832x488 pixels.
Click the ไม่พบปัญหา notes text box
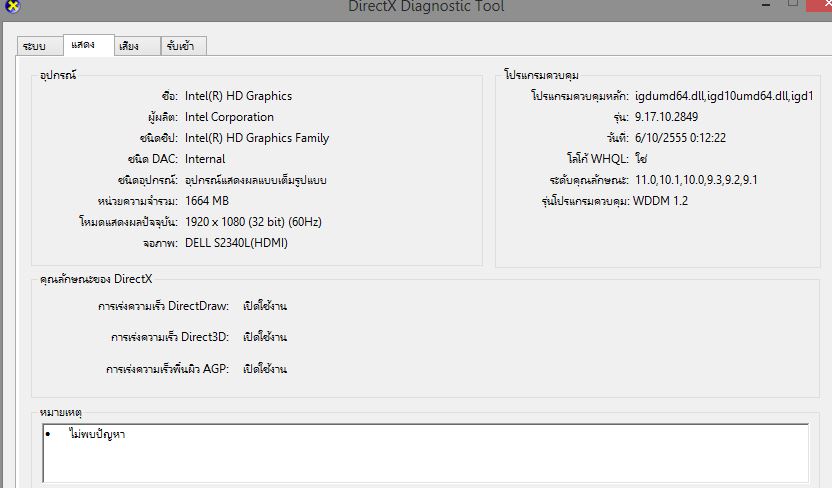[426, 453]
